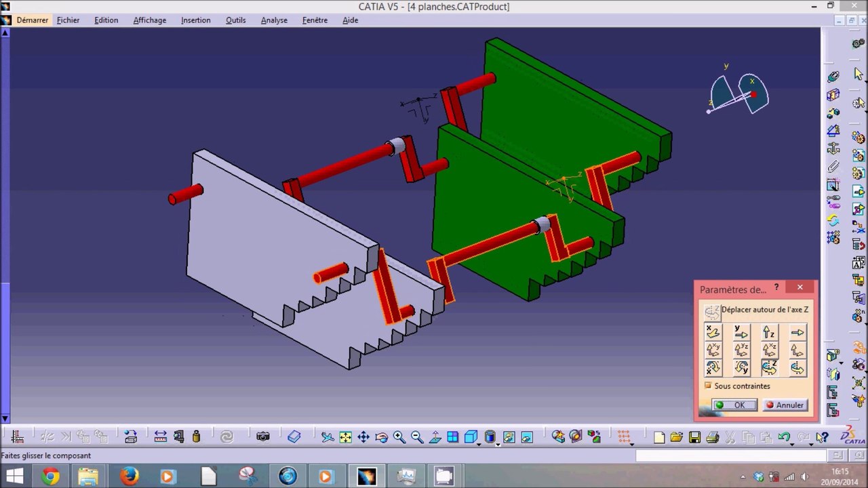Open Google Chrome from the taskbar
Screen dimensions: 868x488
(x=50, y=476)
